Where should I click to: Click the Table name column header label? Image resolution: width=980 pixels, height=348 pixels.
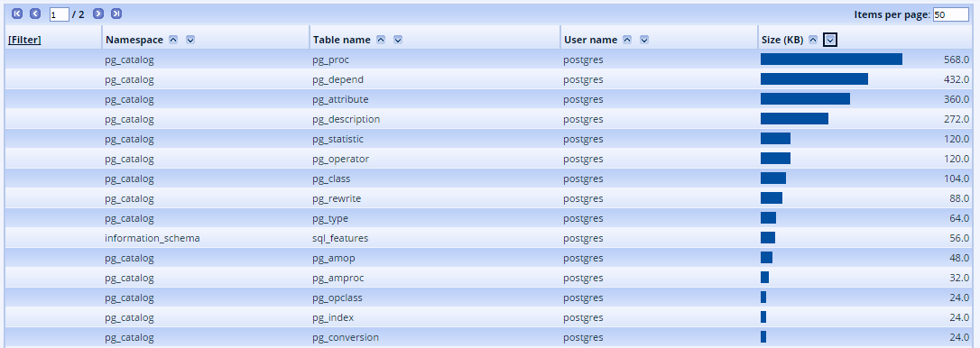coord(341,40)
